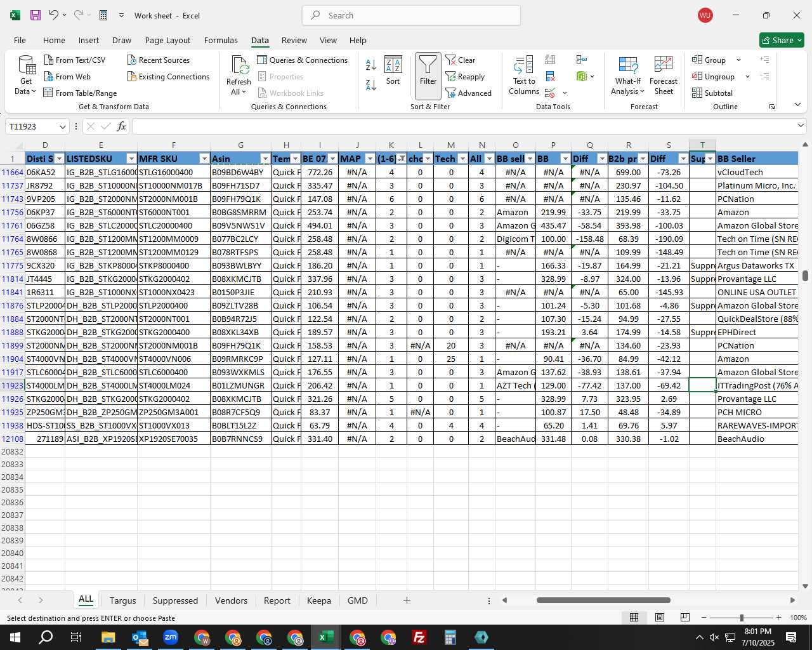
Task: Click Forecast Sheet
Action: [664, 75]
